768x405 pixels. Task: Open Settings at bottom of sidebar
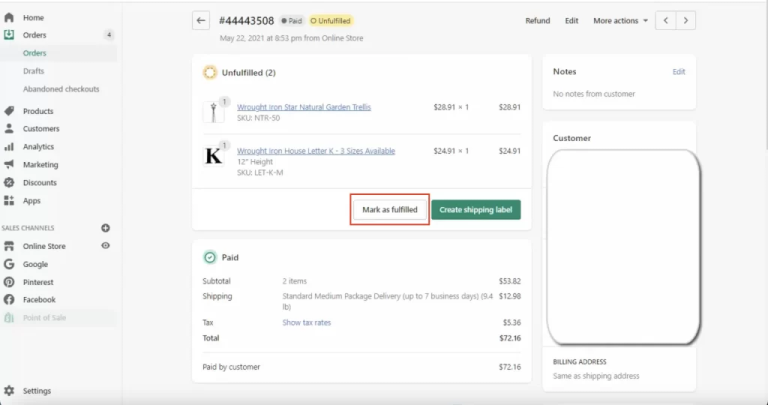tap(37, 391)
